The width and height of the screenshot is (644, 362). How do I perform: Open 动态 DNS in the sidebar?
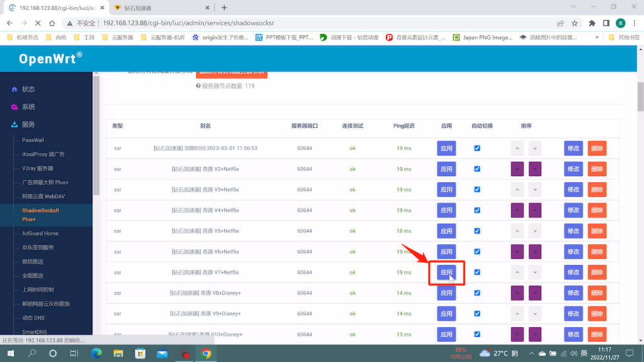[33, 317]
